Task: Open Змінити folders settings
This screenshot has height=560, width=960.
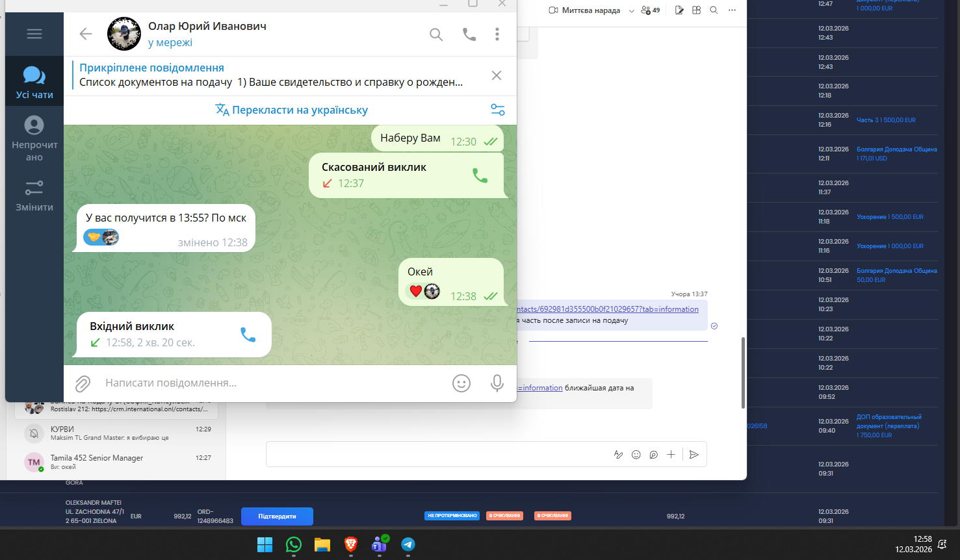Action: coord(34,196)
